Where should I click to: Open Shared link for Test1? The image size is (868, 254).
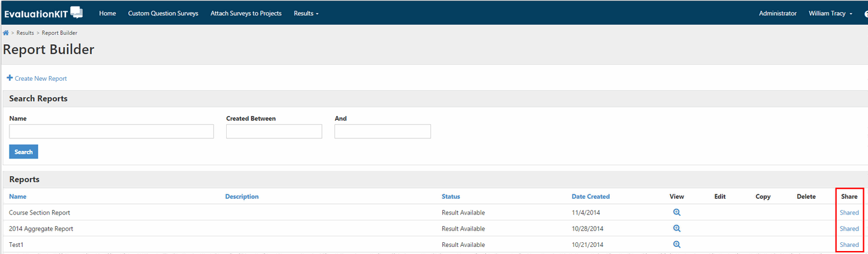[849, 245]
